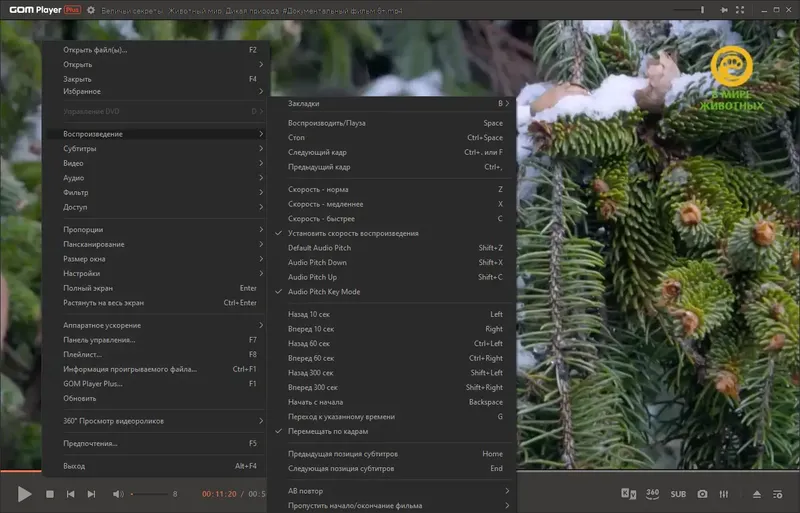The image size is (800, 513).
Task: Open the 360 video mode icon
Action: (653, 494)
